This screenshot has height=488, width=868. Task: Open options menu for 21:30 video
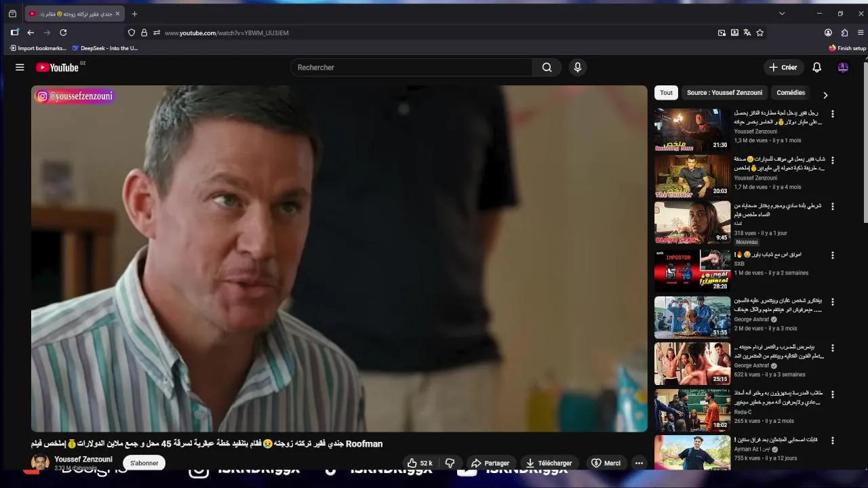pos(833,115)
